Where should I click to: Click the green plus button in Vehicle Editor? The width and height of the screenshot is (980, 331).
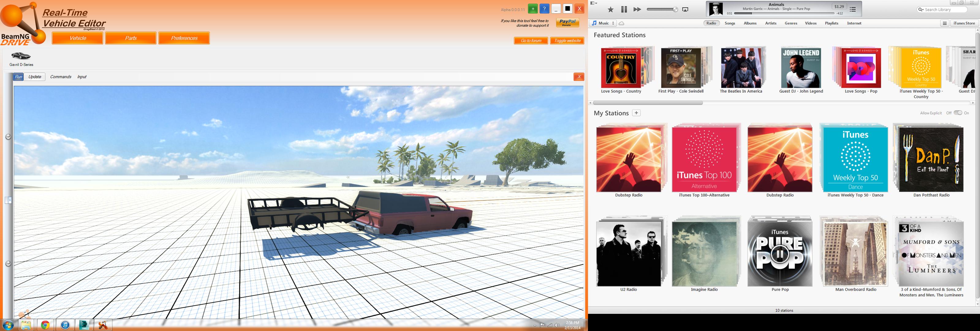pyautogui.click(x=533, y=9)
